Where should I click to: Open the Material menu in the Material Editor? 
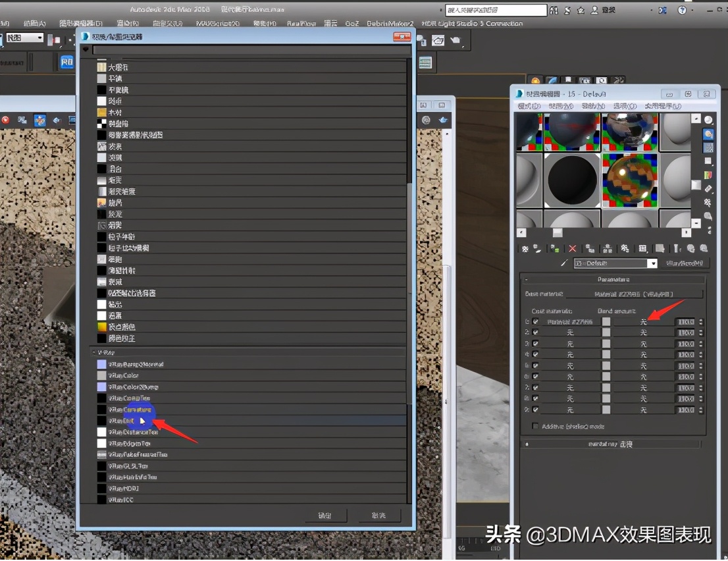pyautogui.click(x=559, y=106)
